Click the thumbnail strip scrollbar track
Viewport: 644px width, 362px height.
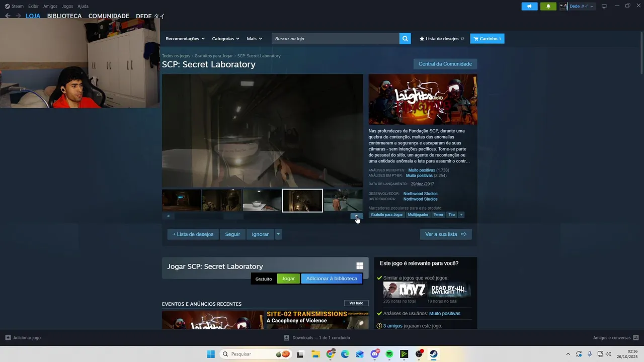pos(262,216)
